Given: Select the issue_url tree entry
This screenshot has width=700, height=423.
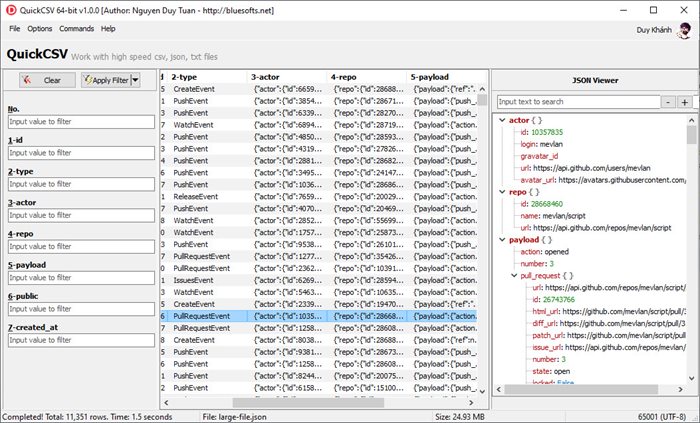Looking at the screenshot, I should coord(608,347).
